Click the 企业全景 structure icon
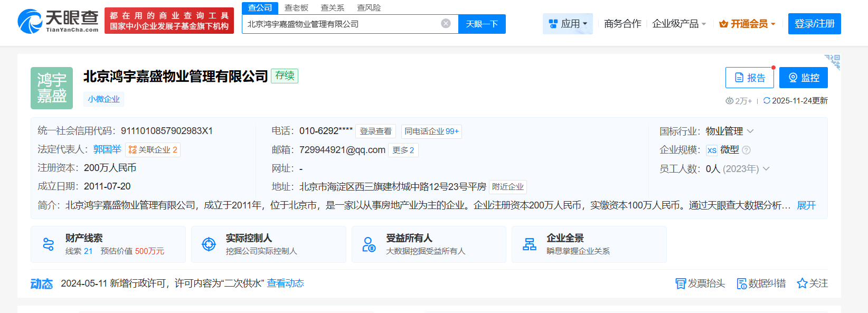This screenshot has height=313, width=868. (x=530, y=244)
